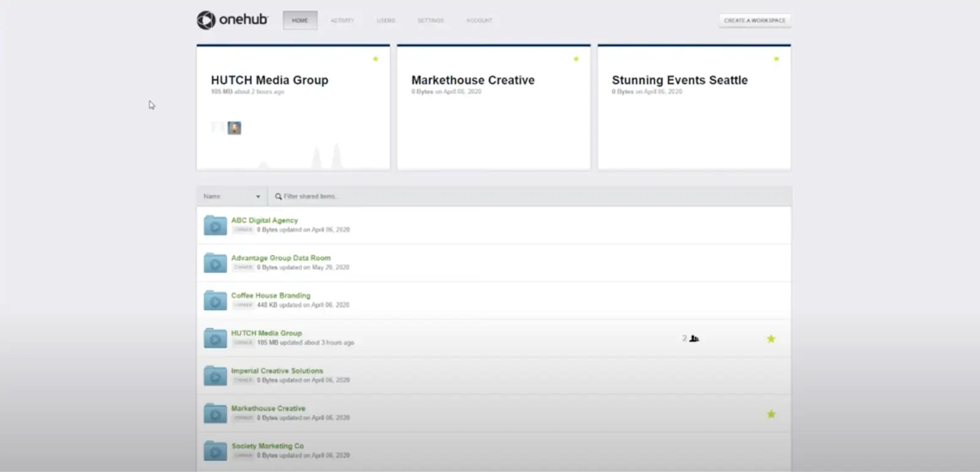Open the Coffee House Branding link
This screenshot has width=980, height=472.
point(271,295)
